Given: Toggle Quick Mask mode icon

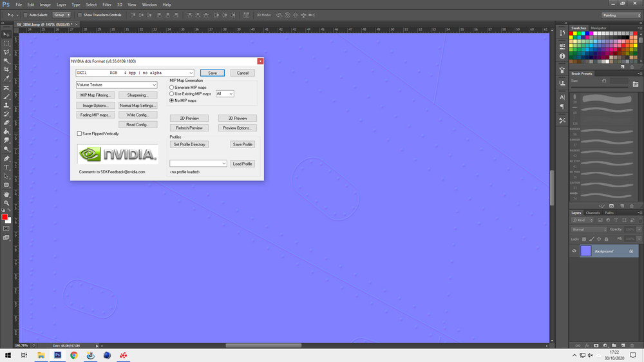Looking at the screenshot, I should 6,229.
